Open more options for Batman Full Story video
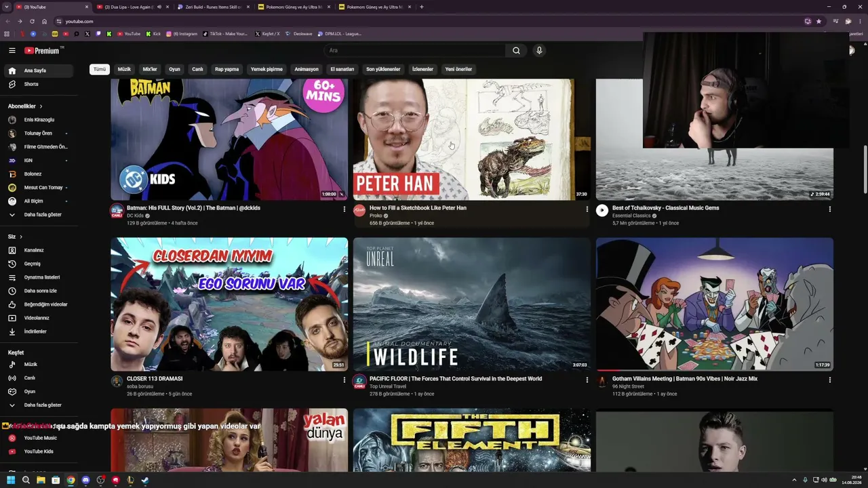Image resolution: width=868 pixels, height=488 pixels. (x=344, y=209)
